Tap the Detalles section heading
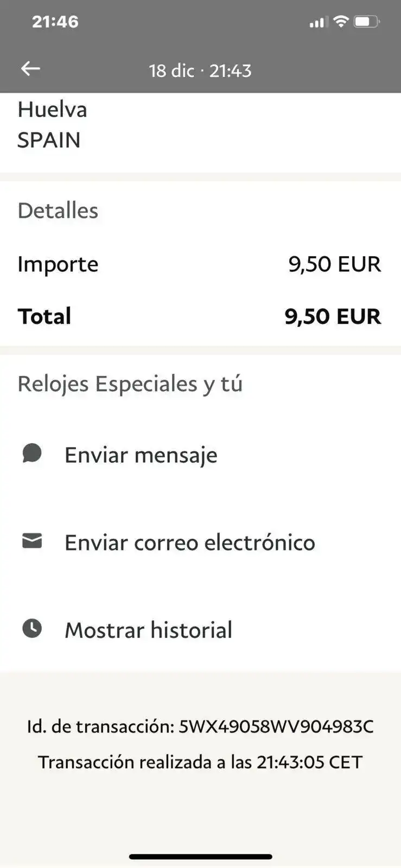This screenshot has width=401, height=868. (x=58, y=210)
